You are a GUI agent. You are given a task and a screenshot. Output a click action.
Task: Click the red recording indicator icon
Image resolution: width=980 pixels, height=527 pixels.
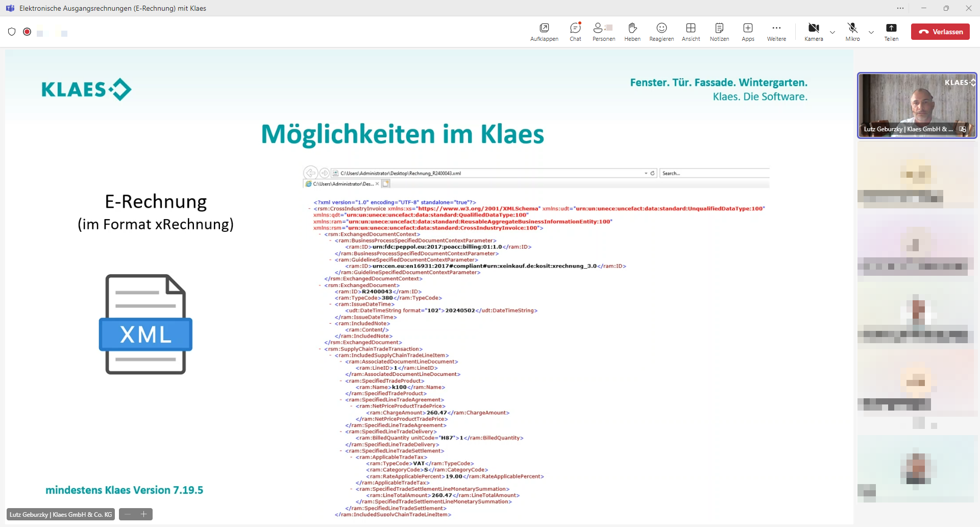[27, 32]
